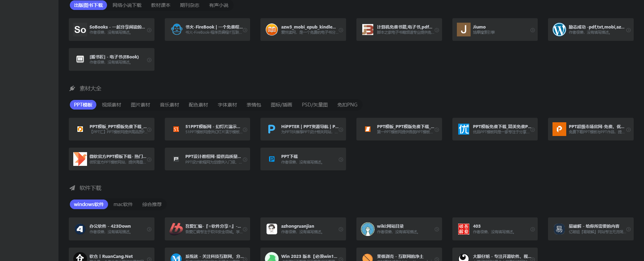Screen dimensions: 644x261
Task: Click the HiPPTER blue P icon
Action: tap(272, 129)
